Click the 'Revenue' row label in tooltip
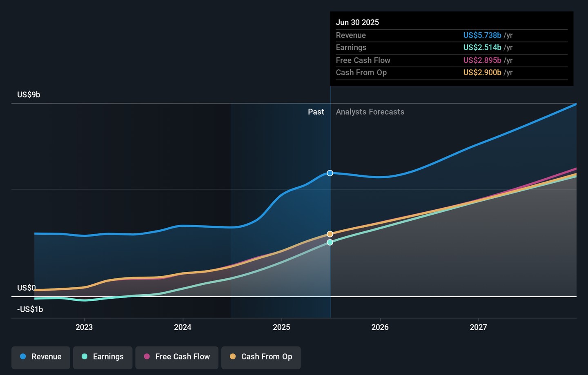 point(351,36)
